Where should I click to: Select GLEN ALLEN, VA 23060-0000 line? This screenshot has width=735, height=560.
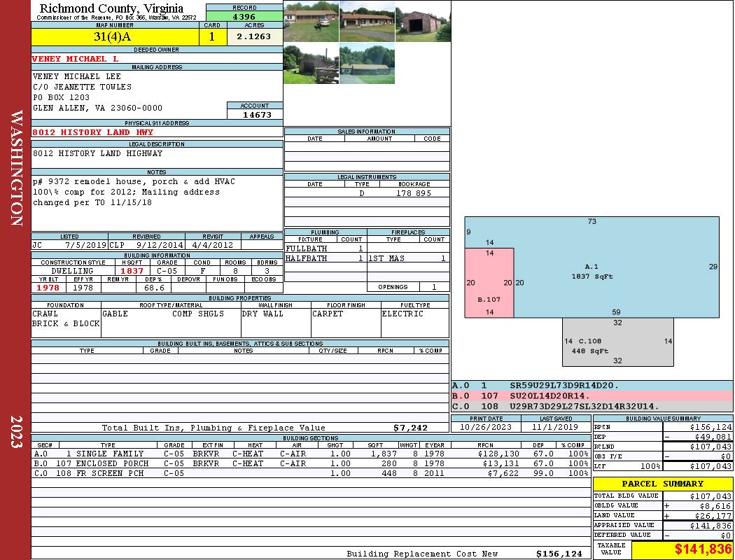[97, 108]
